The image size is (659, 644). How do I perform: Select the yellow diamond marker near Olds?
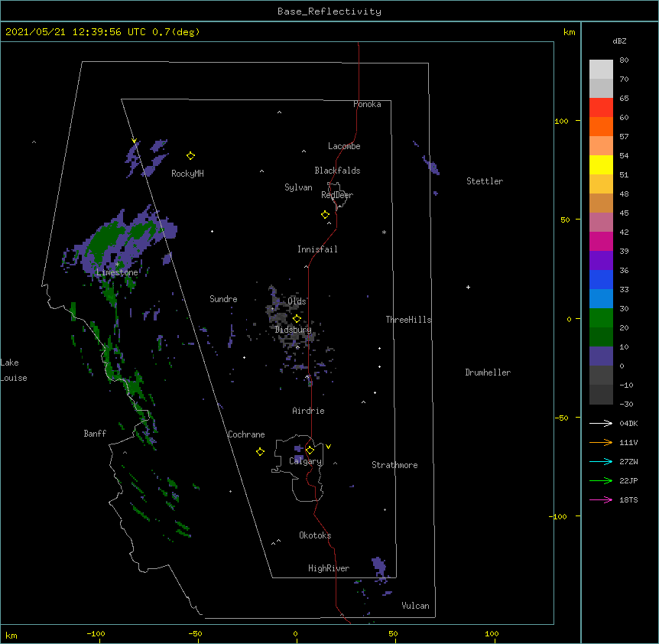tap(297, 318)
